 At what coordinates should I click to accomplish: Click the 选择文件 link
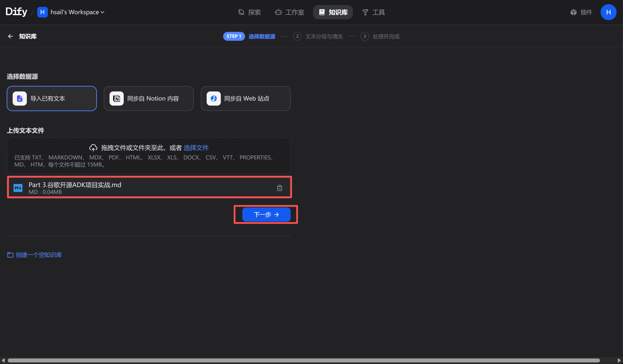tap(196, 148)
